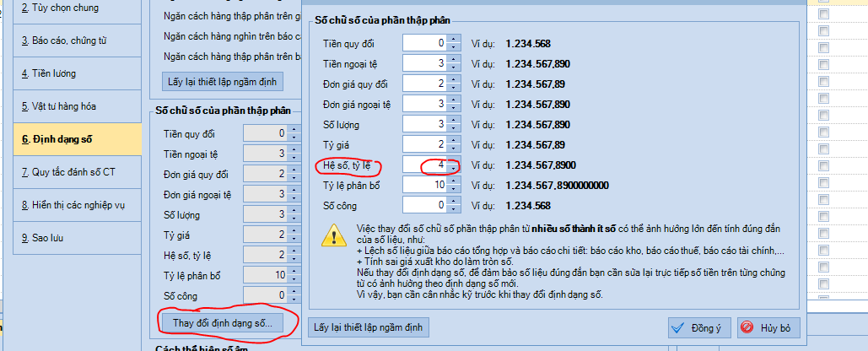This screenshot has height=351, width=868.
Task: Increase Số lượng decimals in the popup
Action: [x=455, y=120]
